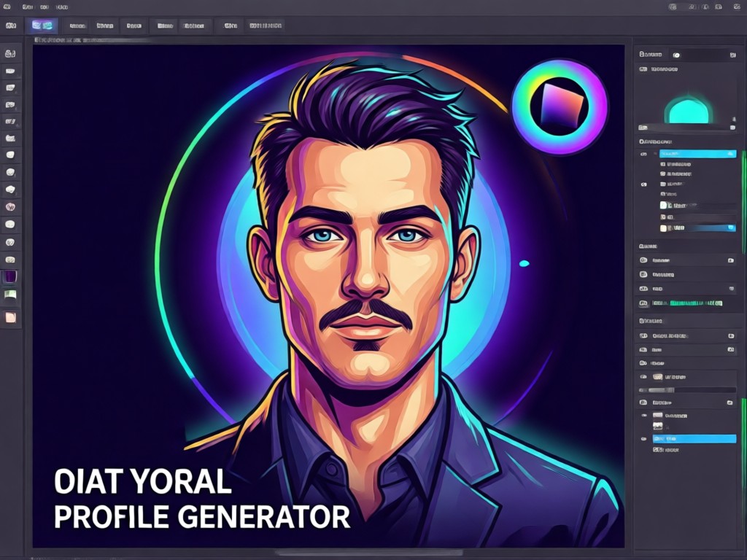Click the second text button in the top toolbar
The image size is (747, 560).
point(105,26)
